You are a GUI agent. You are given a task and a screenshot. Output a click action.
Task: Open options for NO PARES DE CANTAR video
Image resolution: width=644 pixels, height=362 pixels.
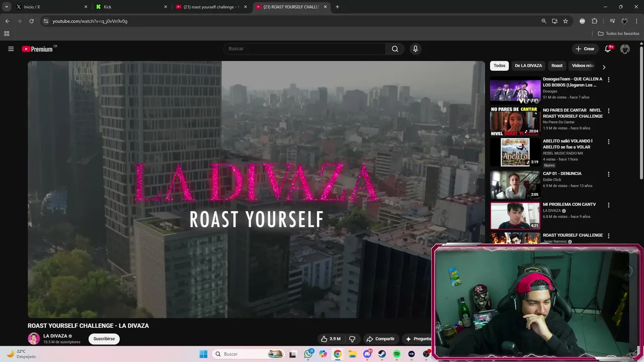pos(608,111)
